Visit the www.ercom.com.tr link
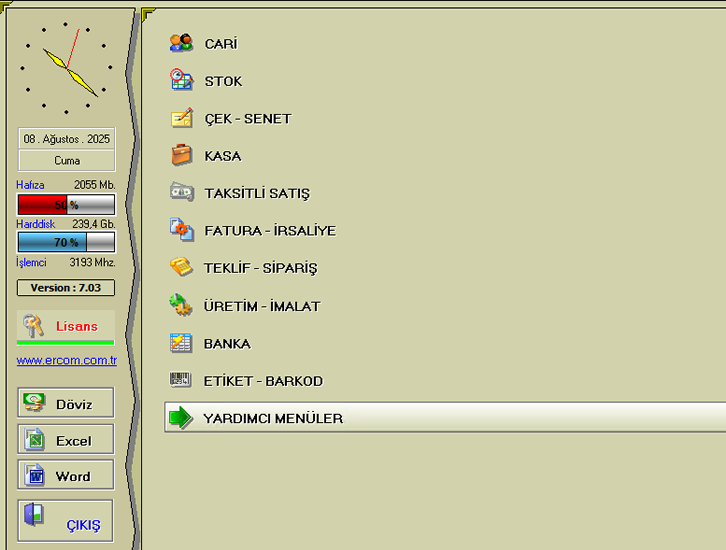726x550 pixels. coord(66,360)
